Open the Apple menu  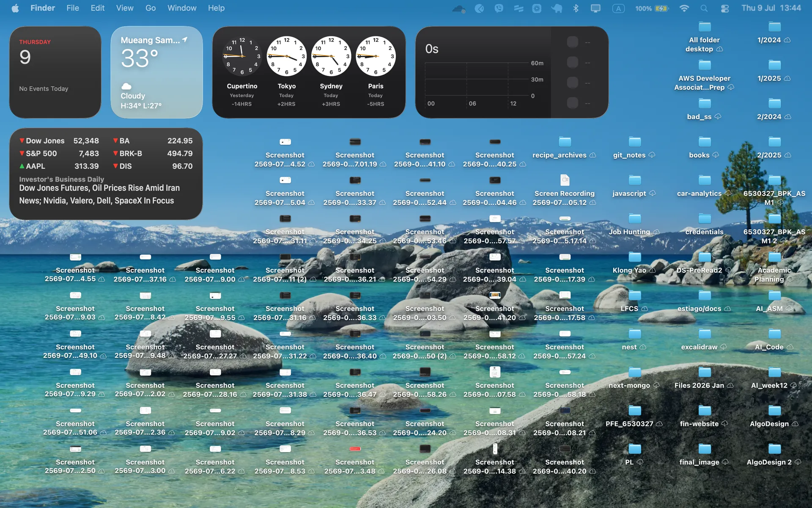click(15, 8)
